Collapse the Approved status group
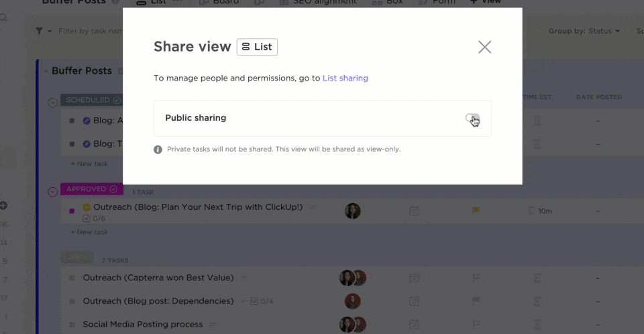Screen dimensions: 644x334 coord(53,192)
